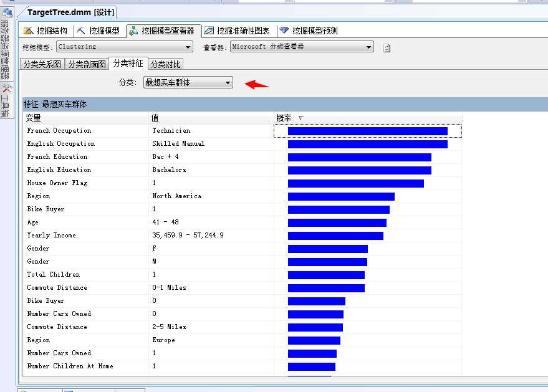Select the English Education row

click(243, 170)
